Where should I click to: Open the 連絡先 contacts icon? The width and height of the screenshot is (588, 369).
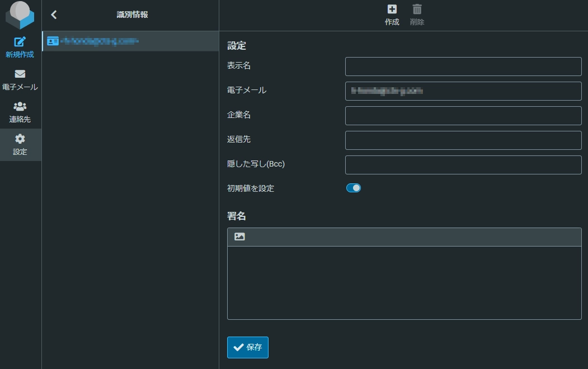click(20, 106)
